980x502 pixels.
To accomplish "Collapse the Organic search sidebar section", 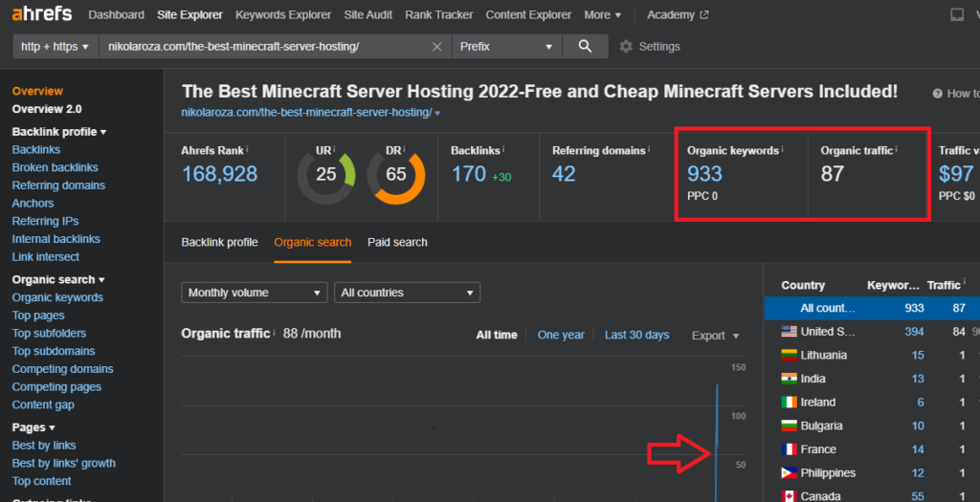I will [x=58, y=280].
